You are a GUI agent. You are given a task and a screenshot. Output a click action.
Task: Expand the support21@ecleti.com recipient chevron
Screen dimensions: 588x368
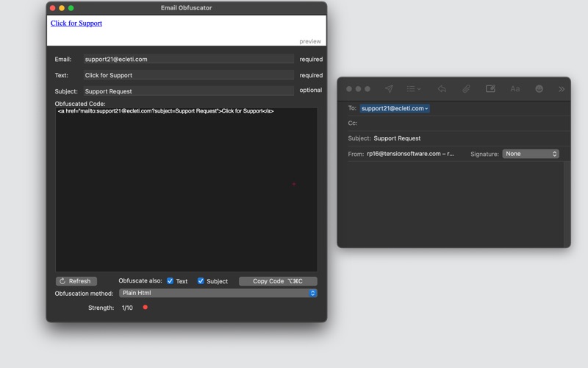click(x=426, y=109)
